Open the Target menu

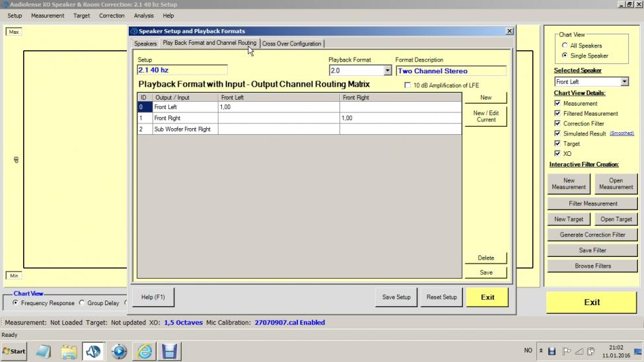pyautogui.click(x=81, y=16)
